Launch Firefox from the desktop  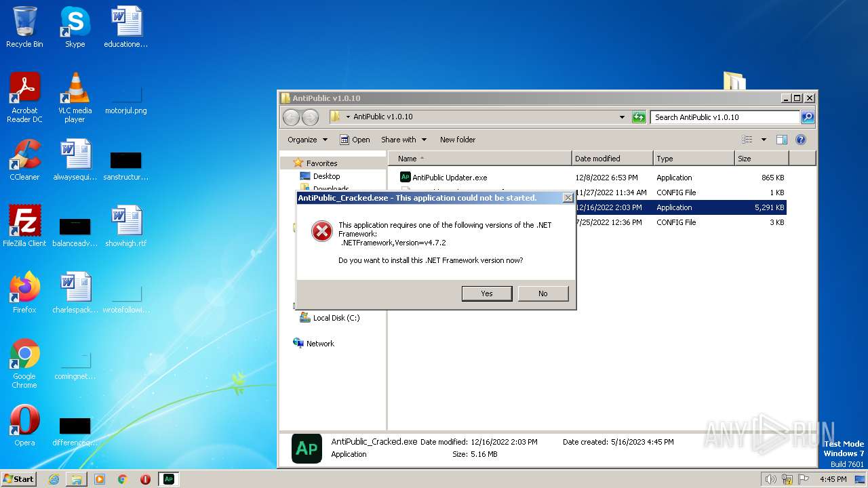[24, 293]
